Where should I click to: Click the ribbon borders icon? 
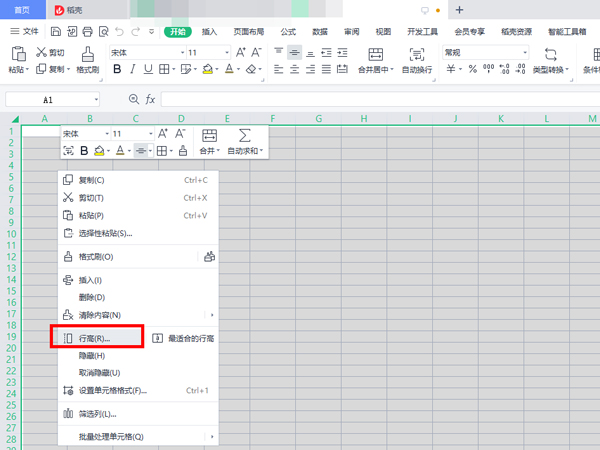(x=164, y=69)
